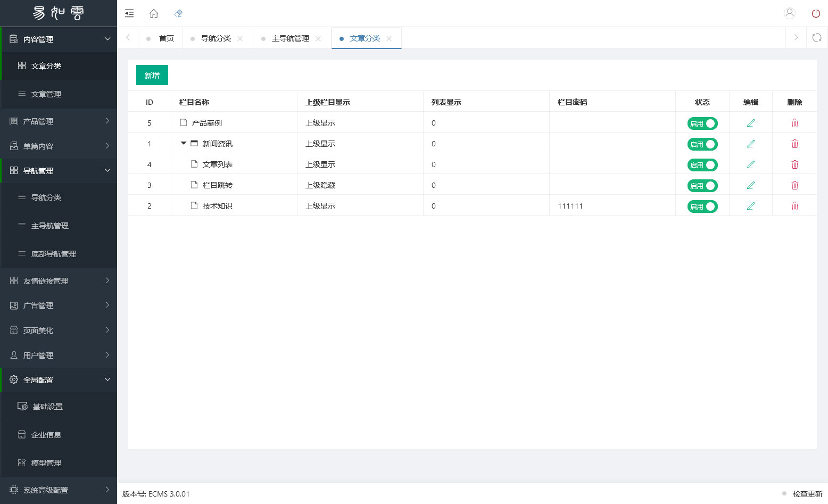Click the red power logout icon

coord(816,13)
